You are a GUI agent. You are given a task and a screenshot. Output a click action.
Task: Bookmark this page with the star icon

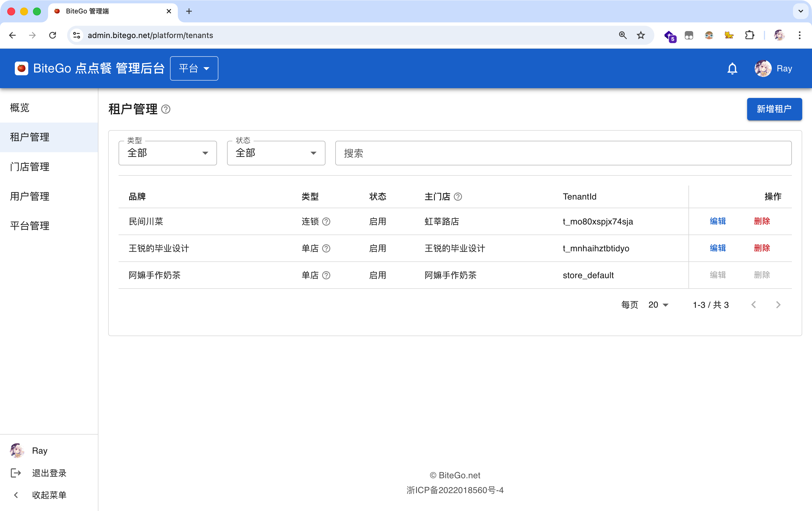[x=641, y=35]
